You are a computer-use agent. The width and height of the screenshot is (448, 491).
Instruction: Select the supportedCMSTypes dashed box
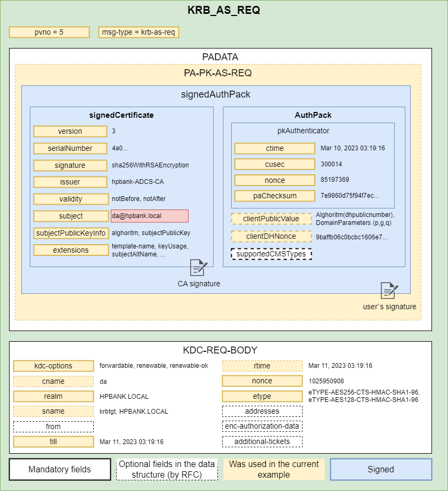(271, 254)
